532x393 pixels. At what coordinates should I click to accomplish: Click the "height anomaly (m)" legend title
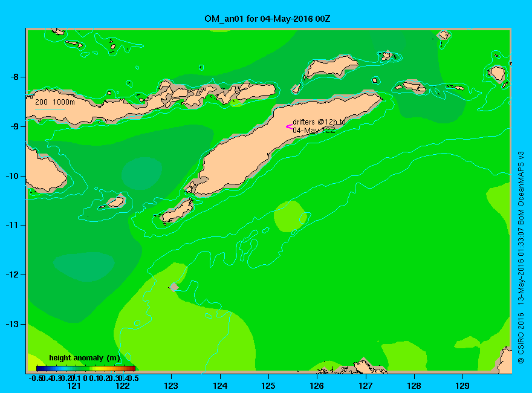tap(85, 358)
